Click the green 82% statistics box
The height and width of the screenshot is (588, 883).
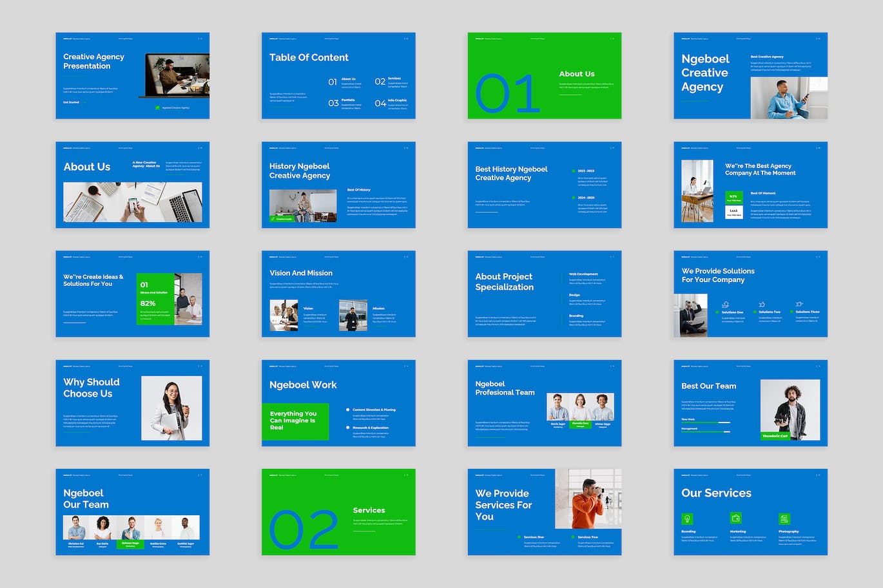[x=155, y=299]
